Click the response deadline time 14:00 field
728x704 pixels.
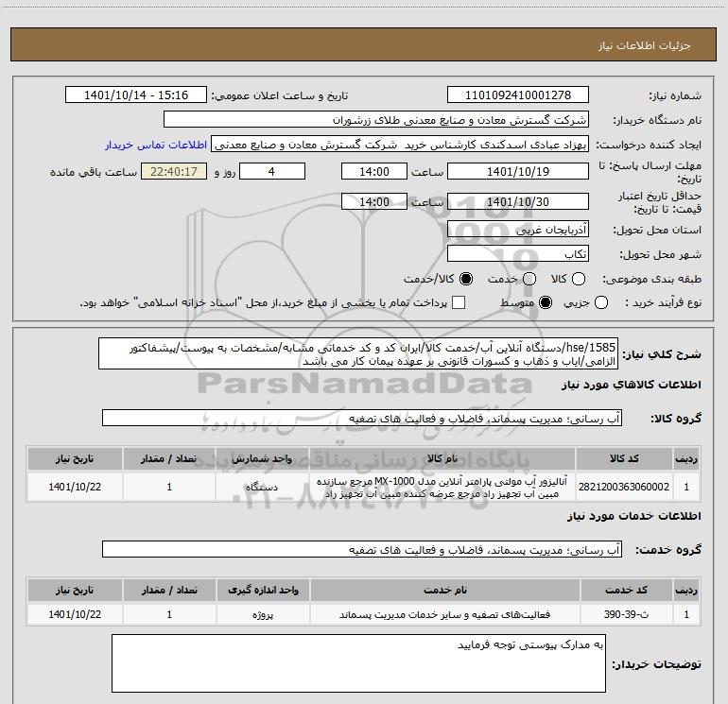click(x=374, y=172)
